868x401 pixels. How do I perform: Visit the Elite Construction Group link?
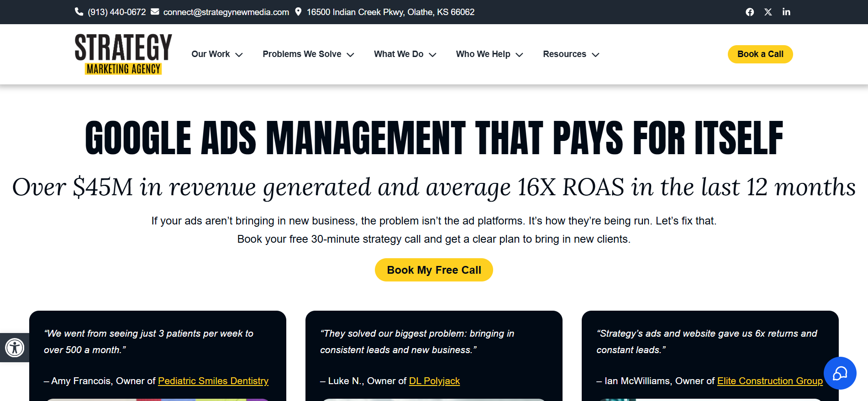pyautogui.click(x=770, y=381)
